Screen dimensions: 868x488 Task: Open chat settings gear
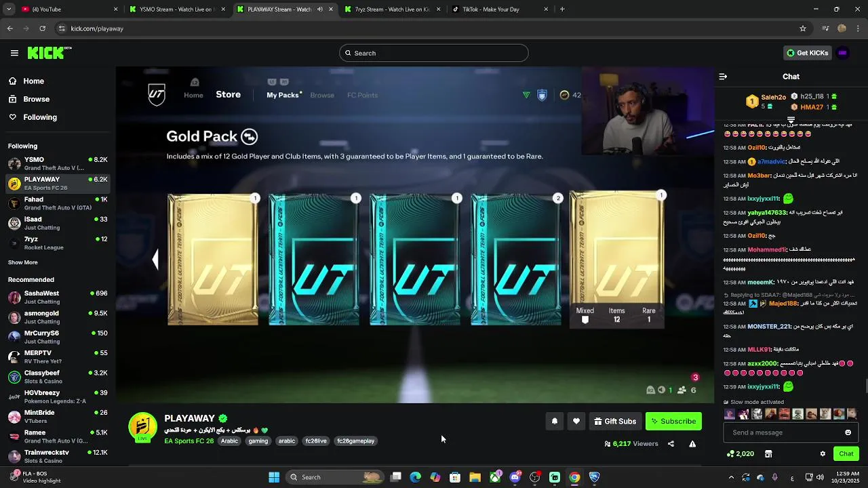point(823,453)
